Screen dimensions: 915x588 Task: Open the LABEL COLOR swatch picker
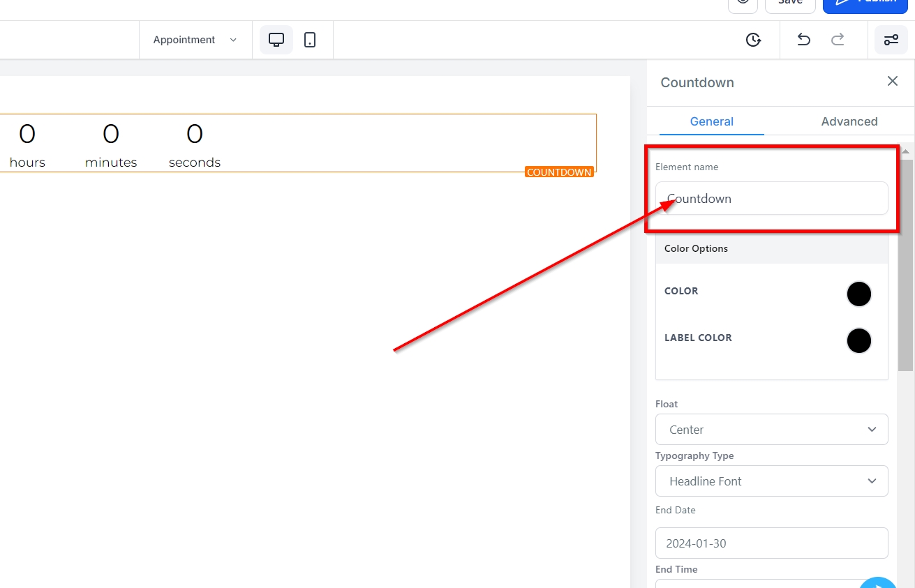858,341
